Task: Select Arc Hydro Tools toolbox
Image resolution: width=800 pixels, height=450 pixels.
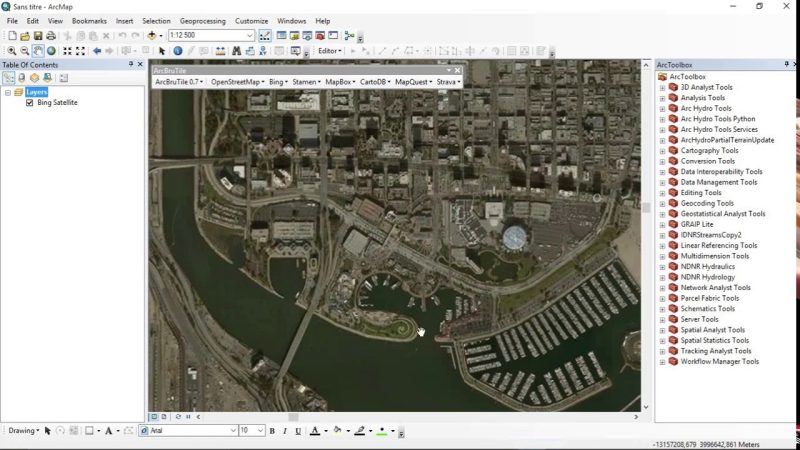Action: pos(706,108)
